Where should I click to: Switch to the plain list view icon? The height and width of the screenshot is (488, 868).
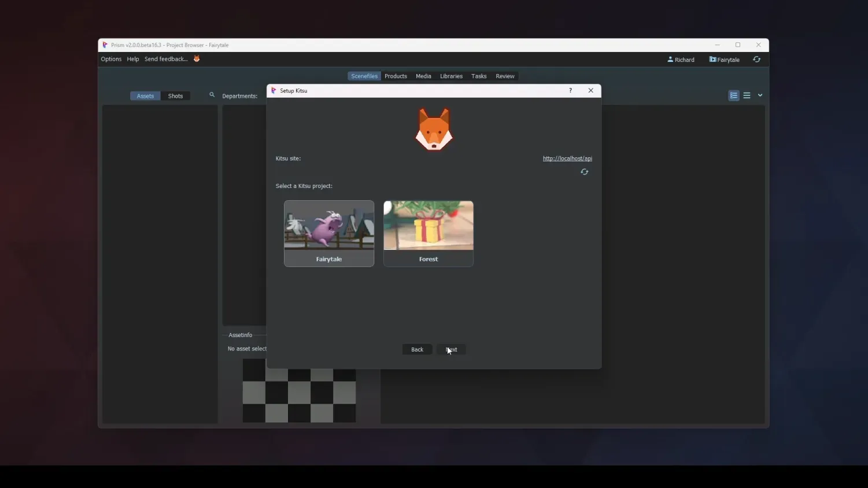tap(747, 96)
